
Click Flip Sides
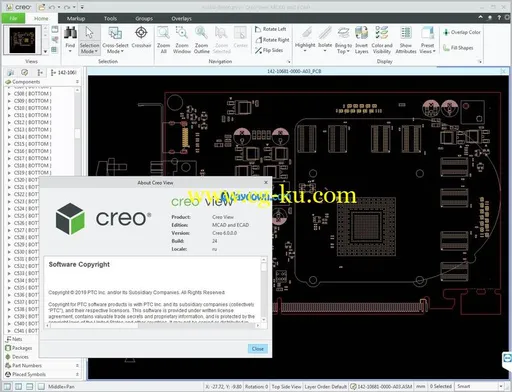(269, 50)
